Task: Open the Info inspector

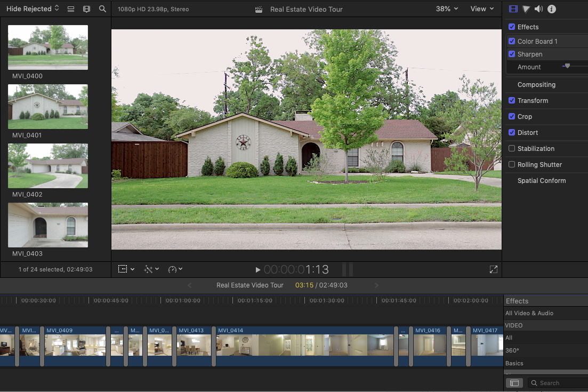Action: pos(552,9)
